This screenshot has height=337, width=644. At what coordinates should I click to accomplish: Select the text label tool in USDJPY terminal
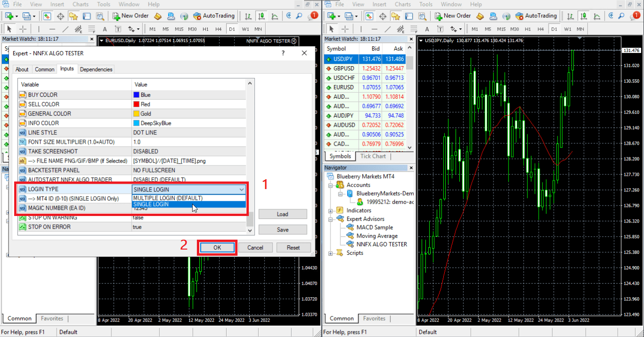[441, 29]
